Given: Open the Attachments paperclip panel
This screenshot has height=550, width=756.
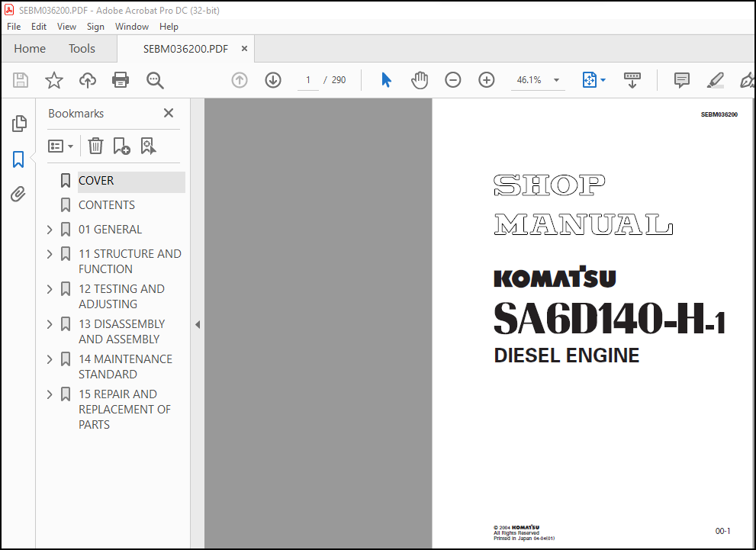Looking at the screenshot, I should point(18,195).
